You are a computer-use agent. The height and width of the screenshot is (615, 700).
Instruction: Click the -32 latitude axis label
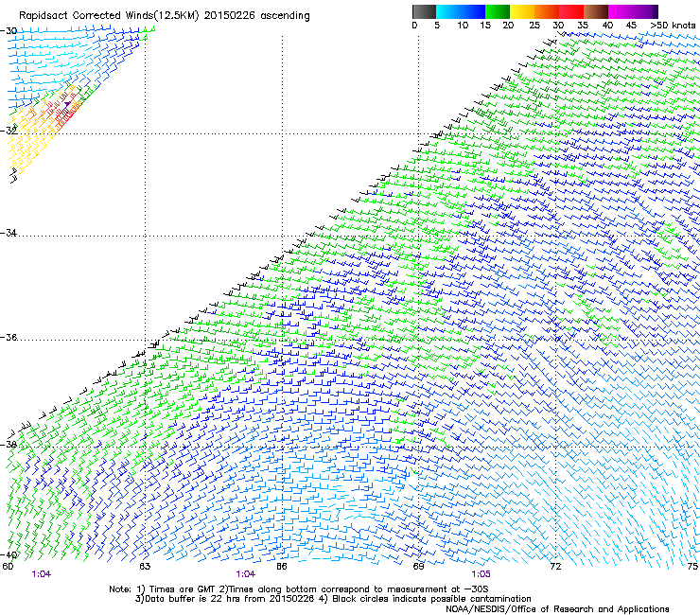click(x=9, y=131)
